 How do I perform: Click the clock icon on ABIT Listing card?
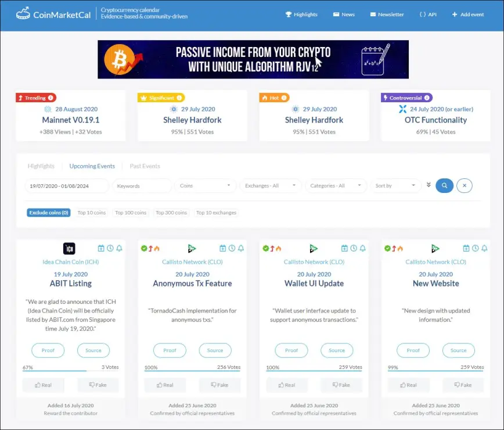(x=110, y=248)
